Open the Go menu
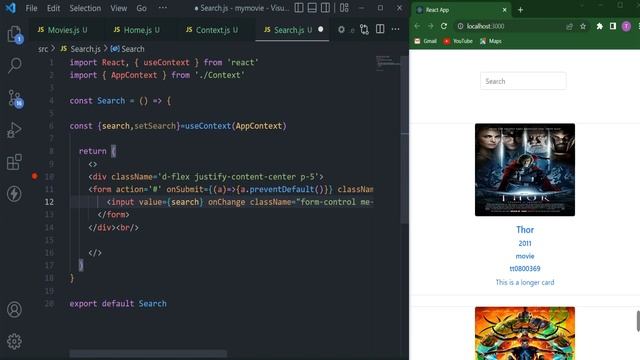Screen dimensions: 640x360 pos(141,8)
